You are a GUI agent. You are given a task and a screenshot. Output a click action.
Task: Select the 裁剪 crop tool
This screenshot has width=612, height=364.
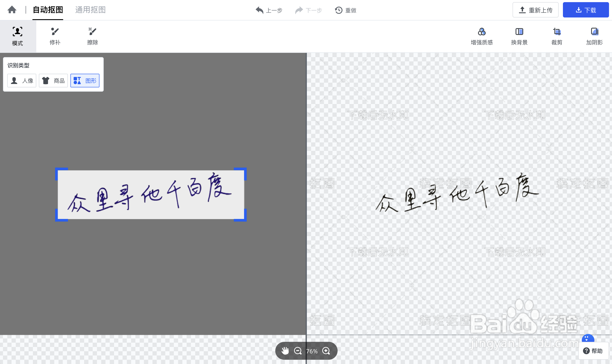(x=557, y=36)
